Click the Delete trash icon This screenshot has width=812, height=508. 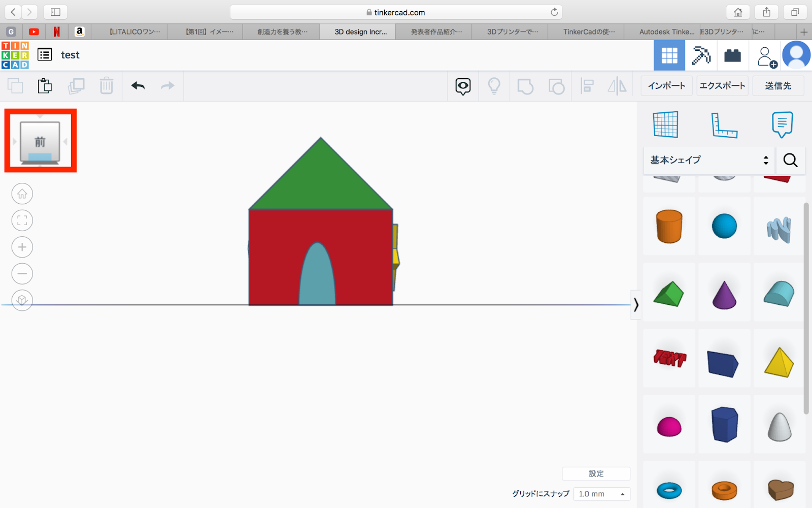point(107,86)
